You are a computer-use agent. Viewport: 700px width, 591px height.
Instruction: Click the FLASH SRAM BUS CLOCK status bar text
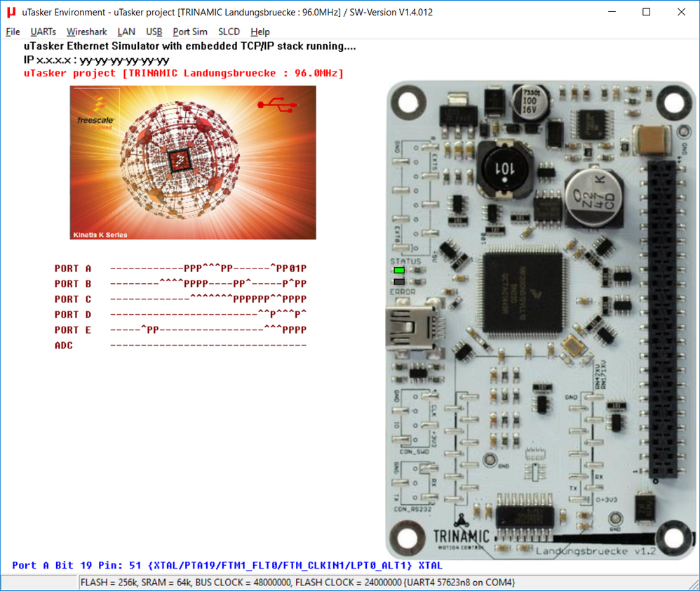(298, 583)
